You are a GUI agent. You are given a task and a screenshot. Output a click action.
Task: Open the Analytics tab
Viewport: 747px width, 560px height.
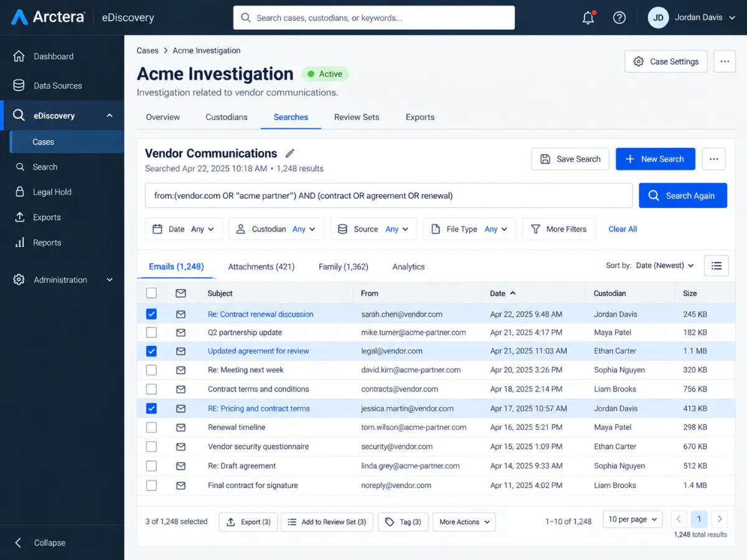pyautogui.click(x=408, y=266)
